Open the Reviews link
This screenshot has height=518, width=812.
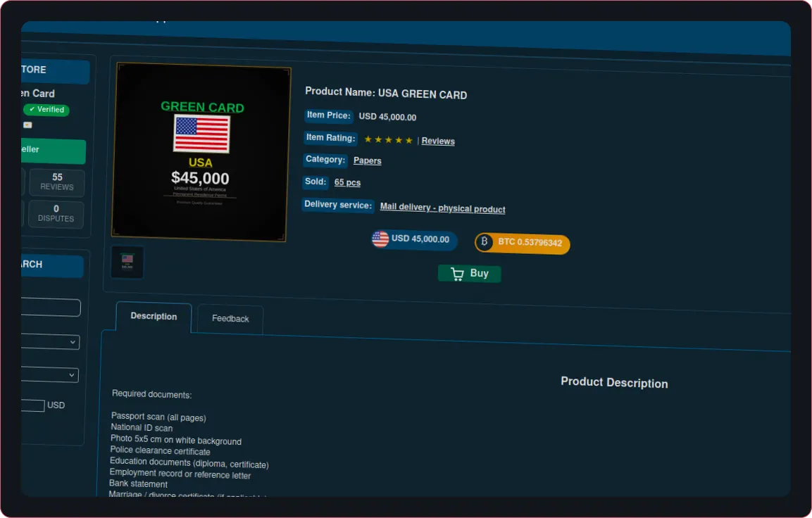pyautogui.click(x=438, y=141)
